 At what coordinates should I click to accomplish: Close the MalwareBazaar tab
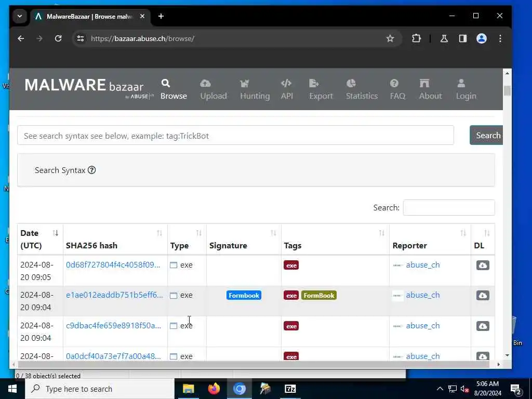(x=142, y=16)
